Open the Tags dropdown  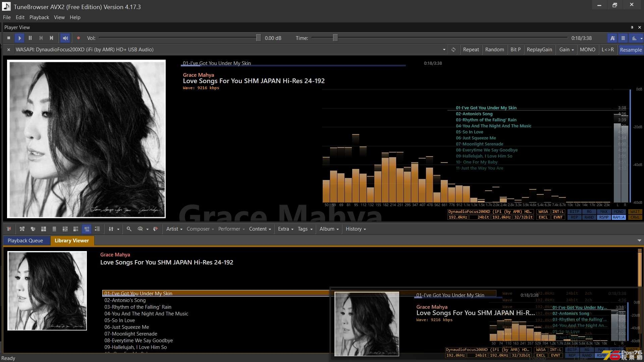click(305, 229)
